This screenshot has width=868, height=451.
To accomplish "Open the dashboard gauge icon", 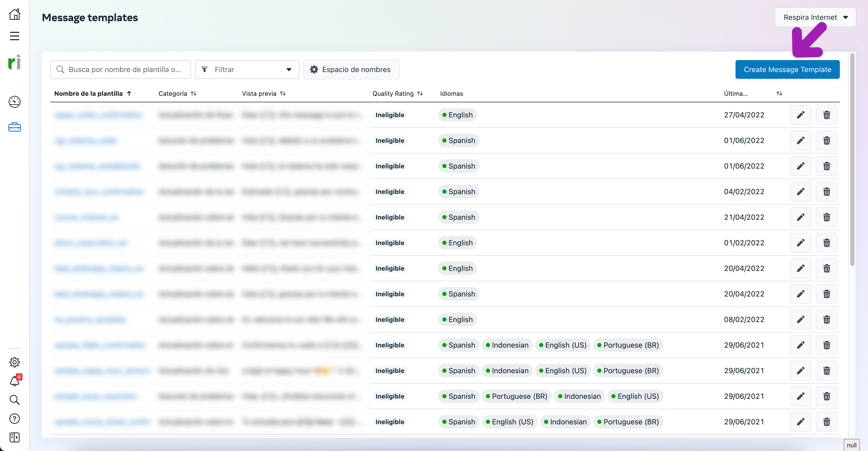I will (x=15, y=102).
